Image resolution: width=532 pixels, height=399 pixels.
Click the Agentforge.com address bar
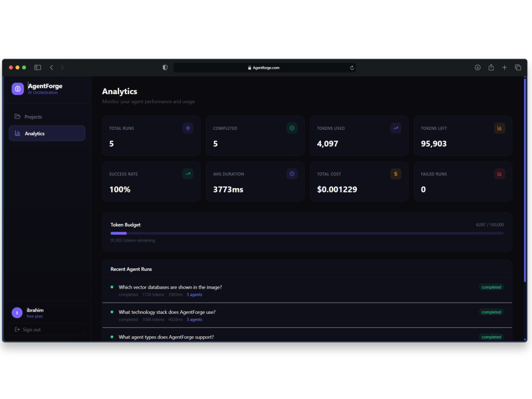tap(264, 68)
